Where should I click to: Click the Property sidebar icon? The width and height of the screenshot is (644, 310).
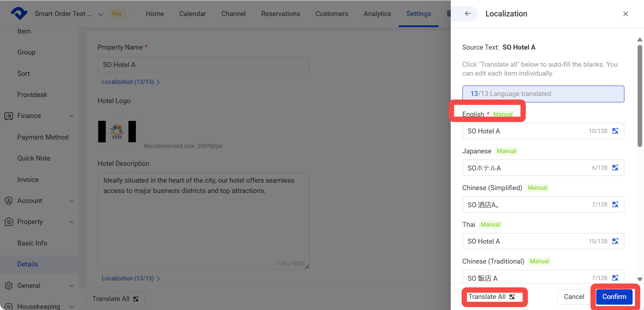point(9,222)
